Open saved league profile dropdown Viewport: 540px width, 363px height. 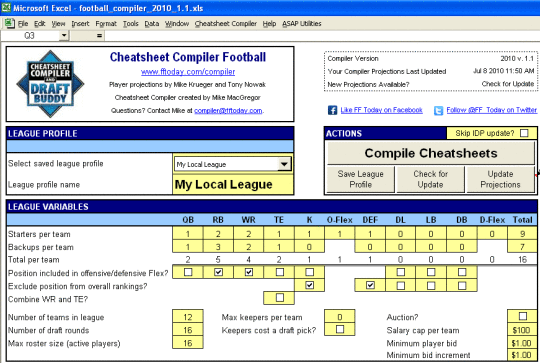(x=284, y=164)
